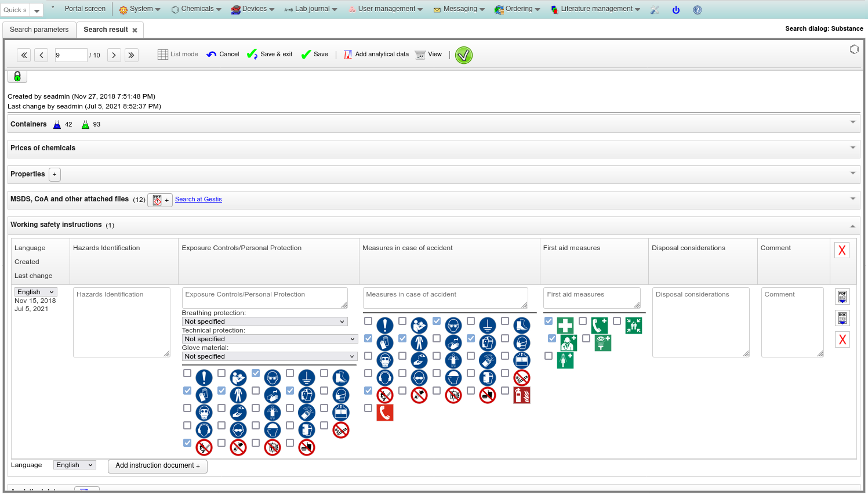Screen dimensions: 868x495
Task: Click the power icon in the top bar
Action: 675,10
